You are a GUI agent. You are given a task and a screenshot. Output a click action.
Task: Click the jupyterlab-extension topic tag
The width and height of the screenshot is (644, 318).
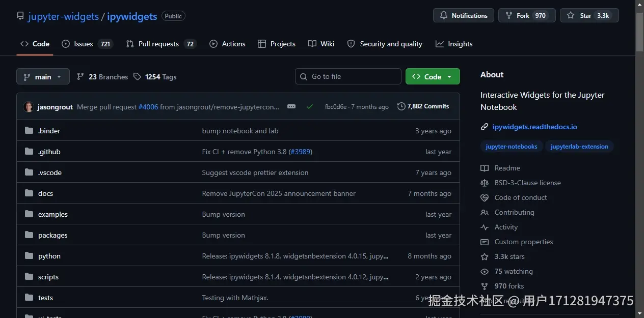pos(579,147)
